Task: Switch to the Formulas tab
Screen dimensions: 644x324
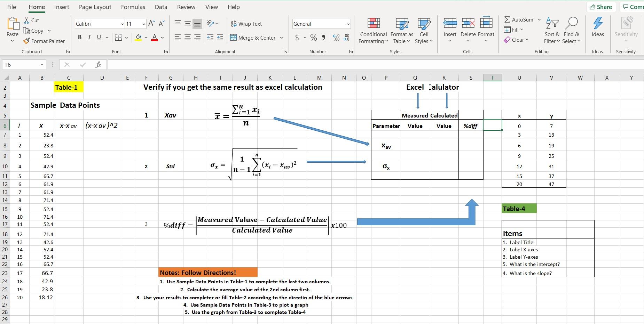Action: pos(133,7)
